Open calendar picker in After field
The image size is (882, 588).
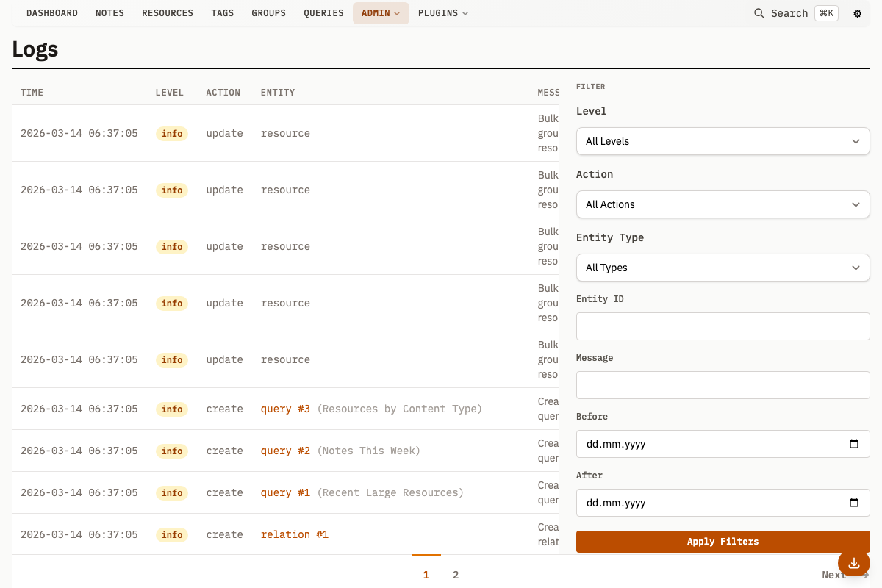(853, 503)
